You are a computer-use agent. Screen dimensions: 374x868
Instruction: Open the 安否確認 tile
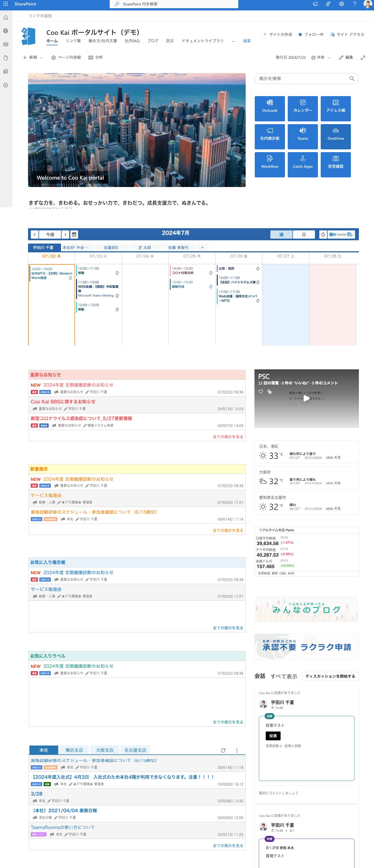(336, 164)
